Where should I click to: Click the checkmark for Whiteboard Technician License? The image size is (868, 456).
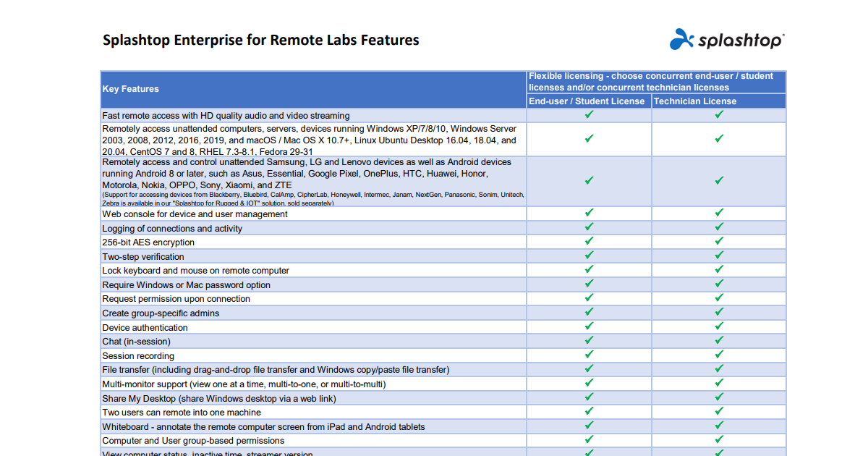point(718,426)
